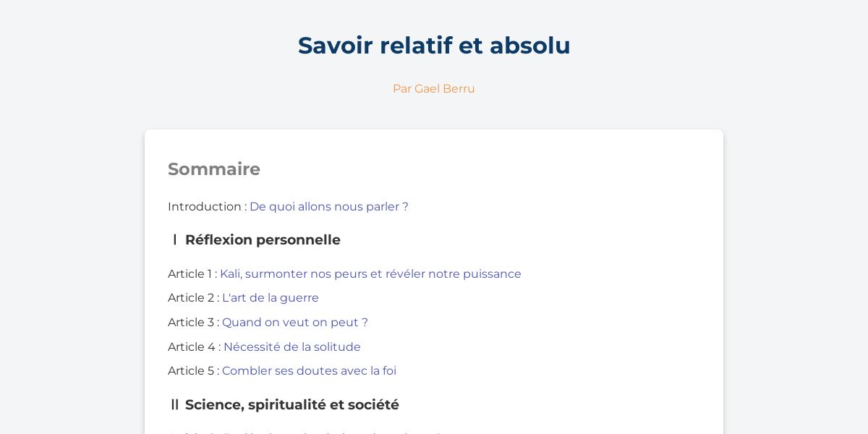Click the 'Article 3 :' label
This screenshot has width=868, height=434.
click(x=194, y=323)
